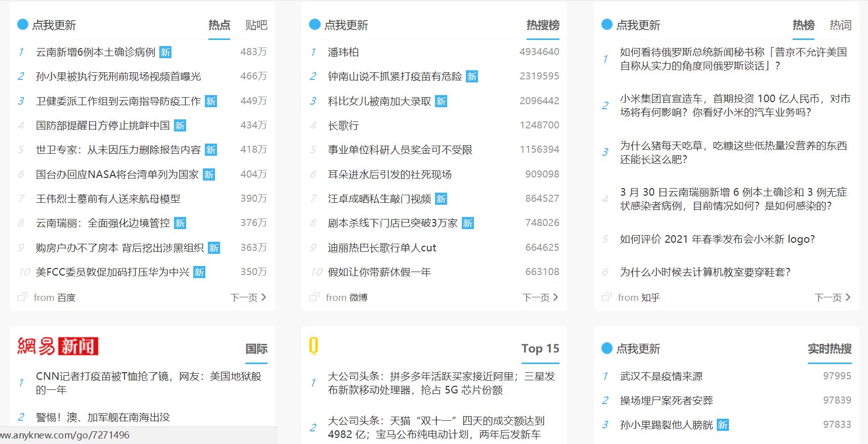Open the Weibo topic 假如让你带薪休假一年
Viewport: 868px width, 444px height.
coord(379,272)
